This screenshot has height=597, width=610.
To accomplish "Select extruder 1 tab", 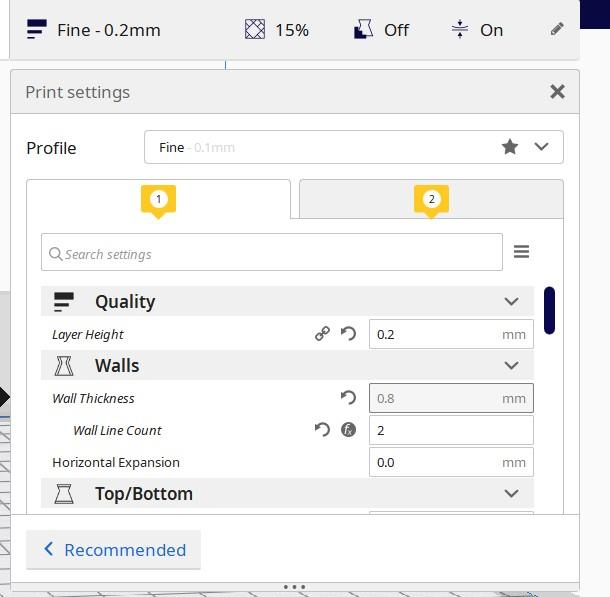I will pos(158,199).
